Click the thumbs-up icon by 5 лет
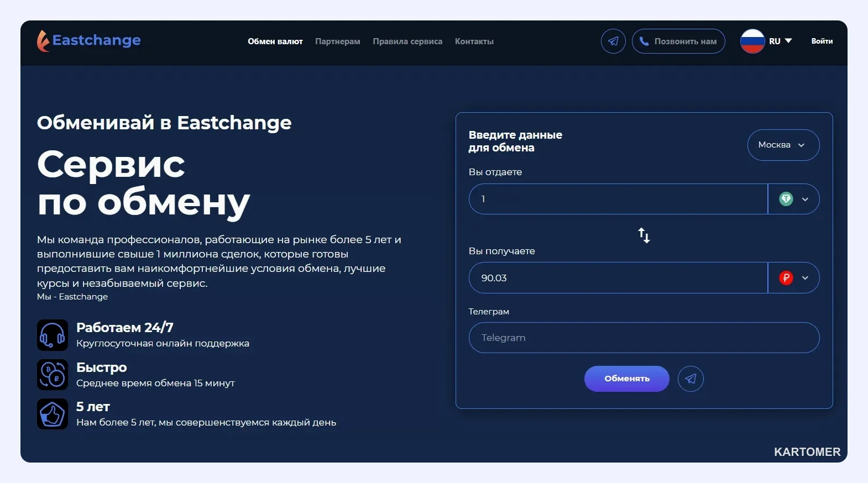Viewport: 868px width, 483px height. coord(53,414)
